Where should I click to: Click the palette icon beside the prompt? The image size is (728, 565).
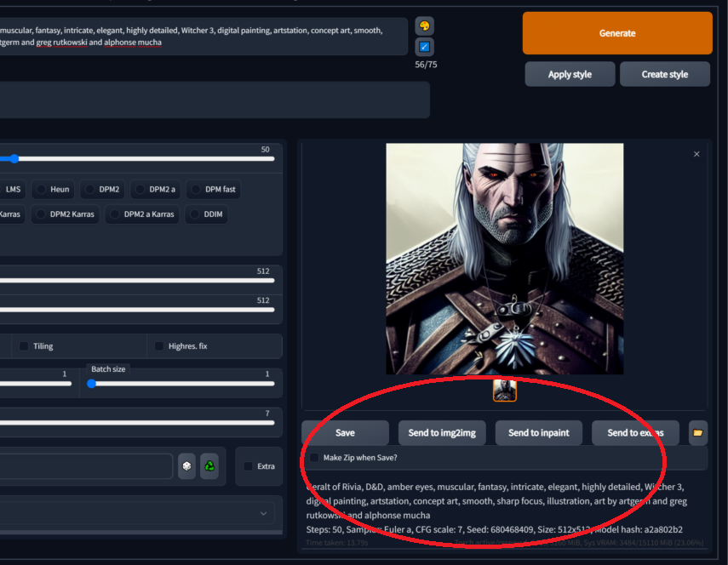pyautogui.click(x=423, y=26)
